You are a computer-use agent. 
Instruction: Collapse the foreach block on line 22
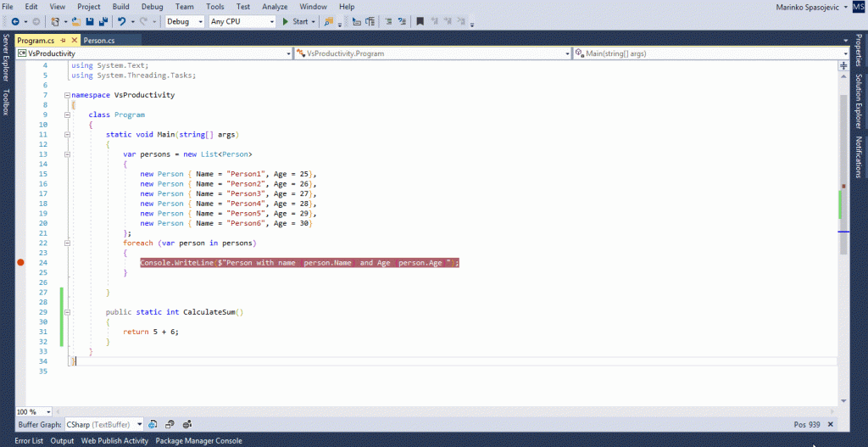(66, 243)
